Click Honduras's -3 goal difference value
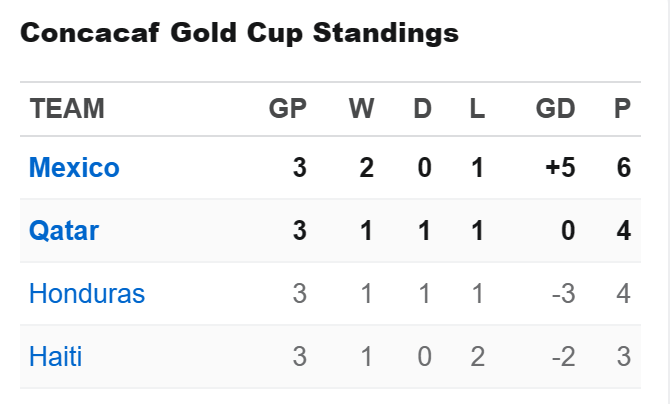Viewport: 670px width, 404px height. (x=562, y=294)
